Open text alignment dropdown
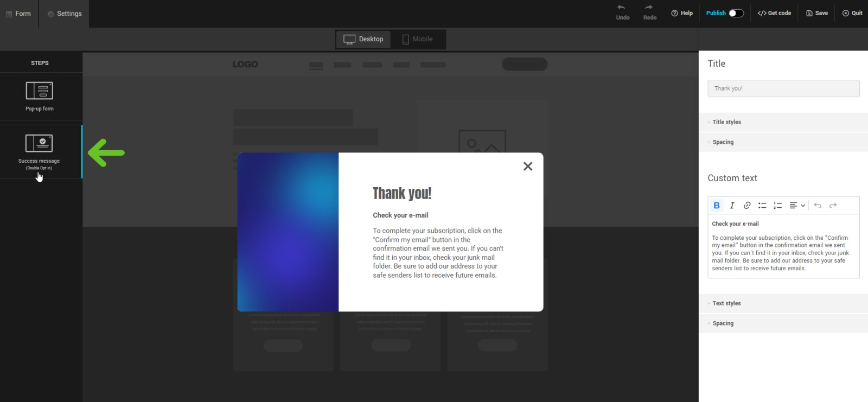This screenshot has height=402, width=868. coord(797,206)
